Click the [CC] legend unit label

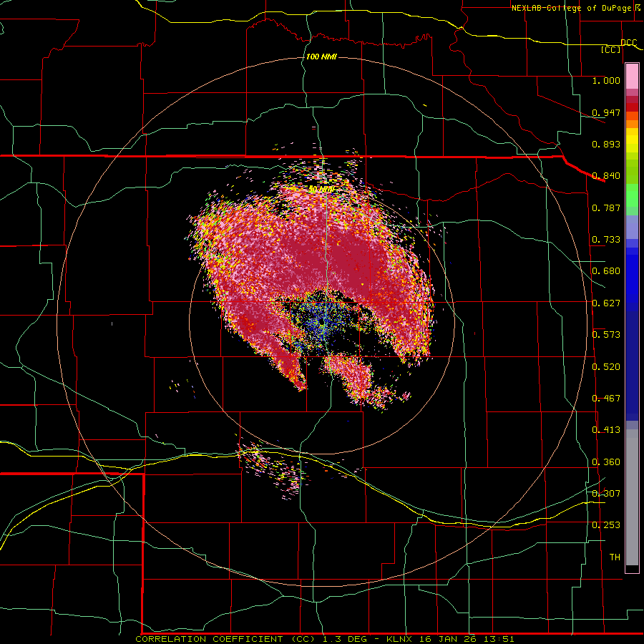tap(611, 49)
